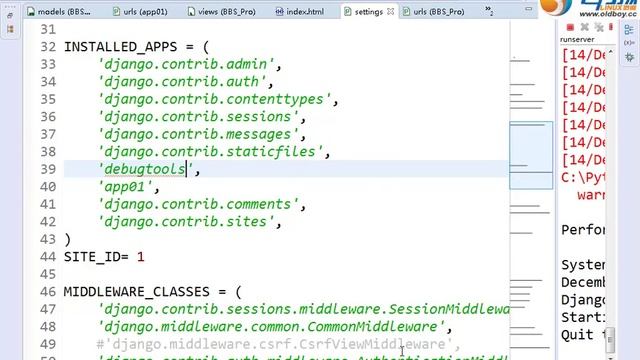
Task: Place cursor on INSTALLED_APPS line 32
Action: (x=136, y=47)
